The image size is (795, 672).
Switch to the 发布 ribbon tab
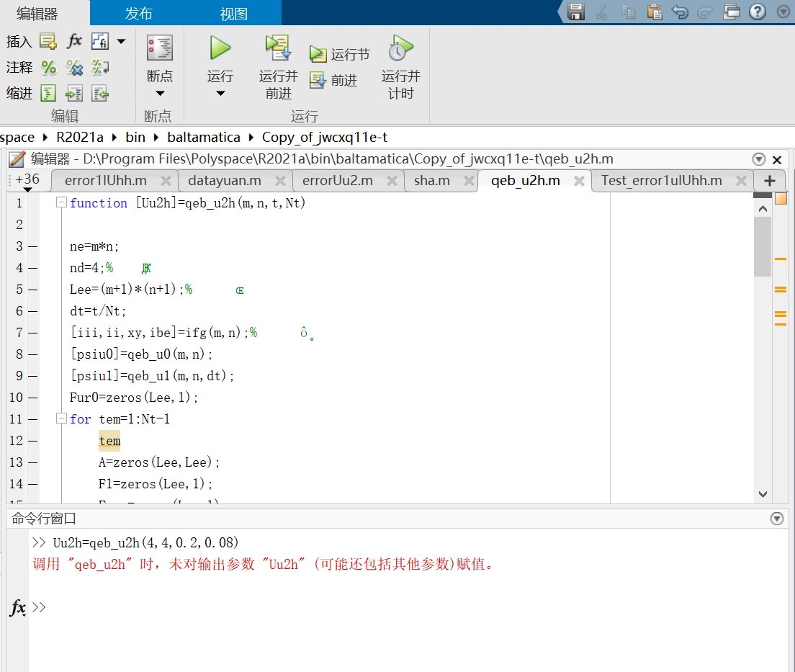point(138,14)
